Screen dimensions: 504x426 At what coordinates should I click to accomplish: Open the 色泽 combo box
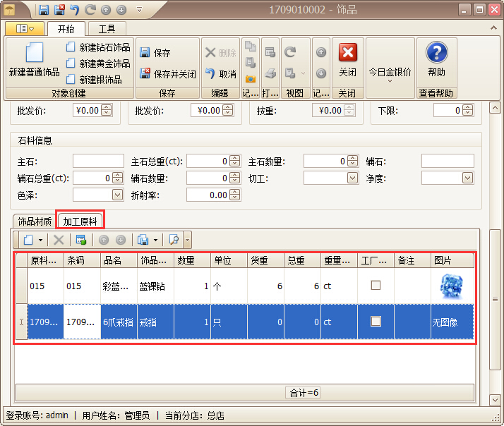pos(117,195)
